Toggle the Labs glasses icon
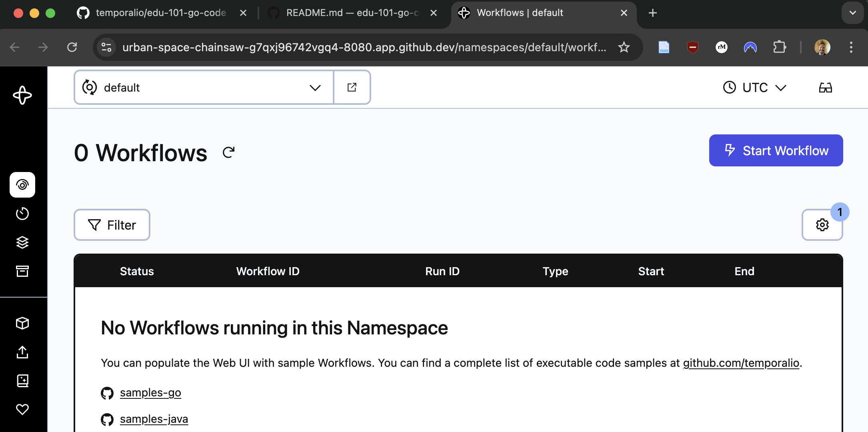 tap(825, 88)
